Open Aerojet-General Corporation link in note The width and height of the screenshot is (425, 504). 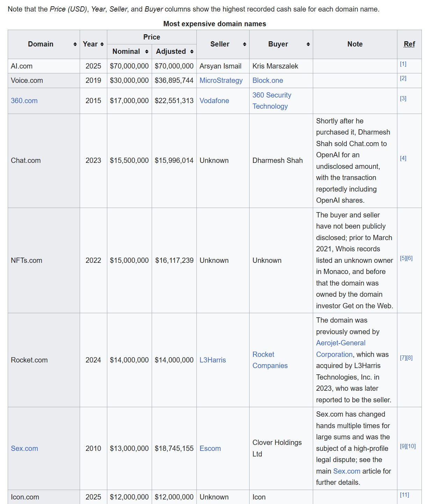coord(340,343)
